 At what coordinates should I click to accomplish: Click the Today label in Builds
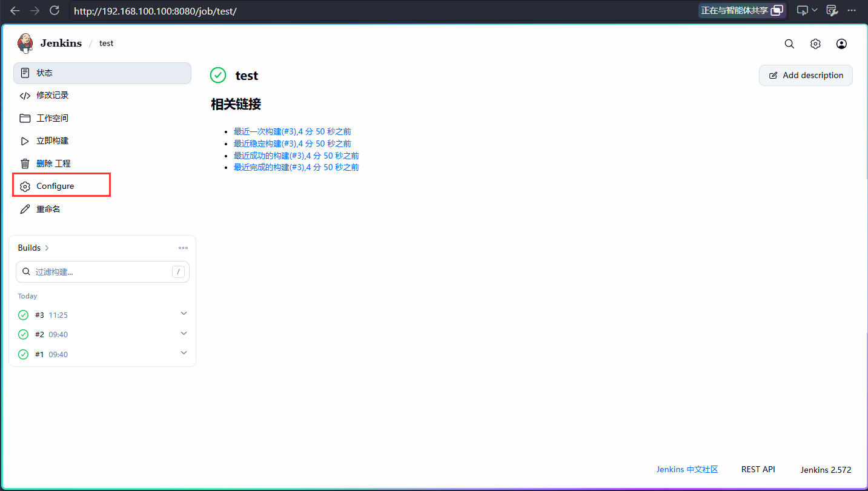(x=27, y=296)
